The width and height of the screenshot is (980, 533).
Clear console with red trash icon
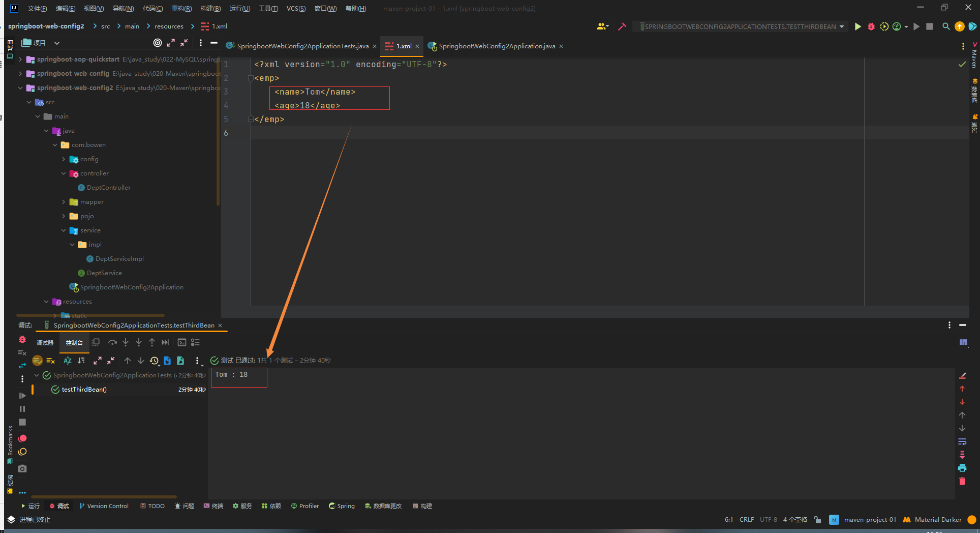click(x=962, y=481)
